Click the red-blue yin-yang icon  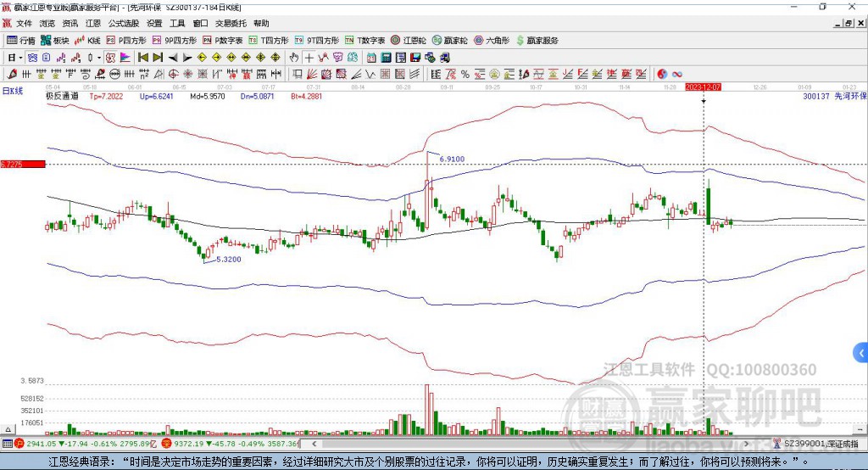coord(662,75)
